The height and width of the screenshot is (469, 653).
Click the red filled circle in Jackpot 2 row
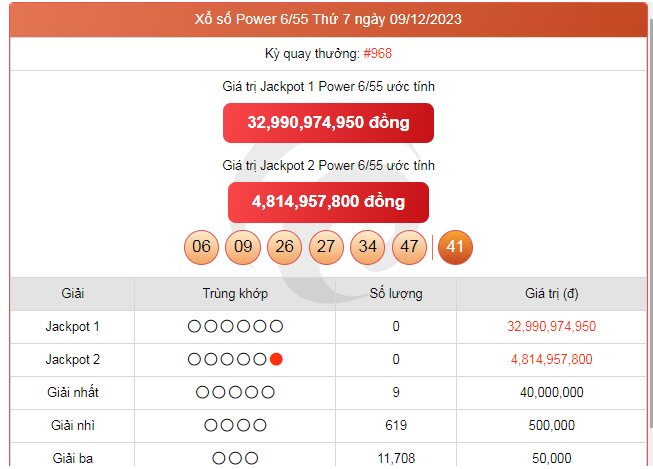(276, 359)
